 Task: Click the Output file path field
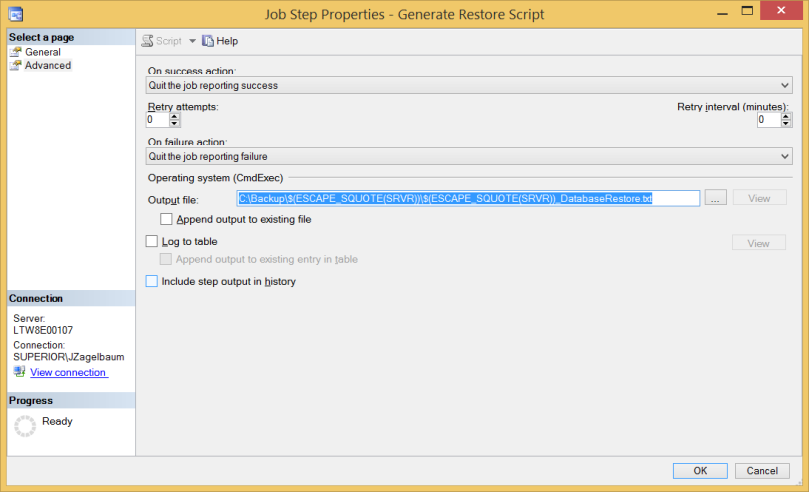click(x=468, y=199)
